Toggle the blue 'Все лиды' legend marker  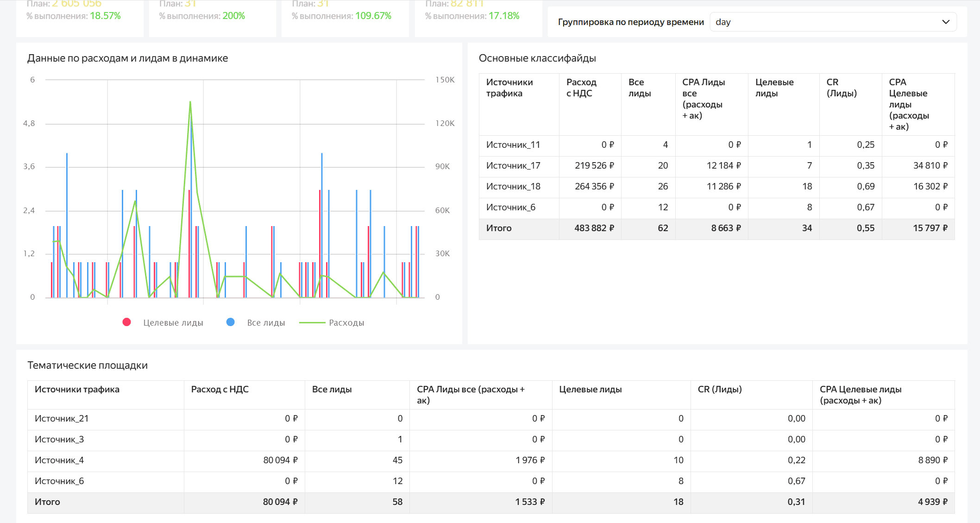pos(230,322)
